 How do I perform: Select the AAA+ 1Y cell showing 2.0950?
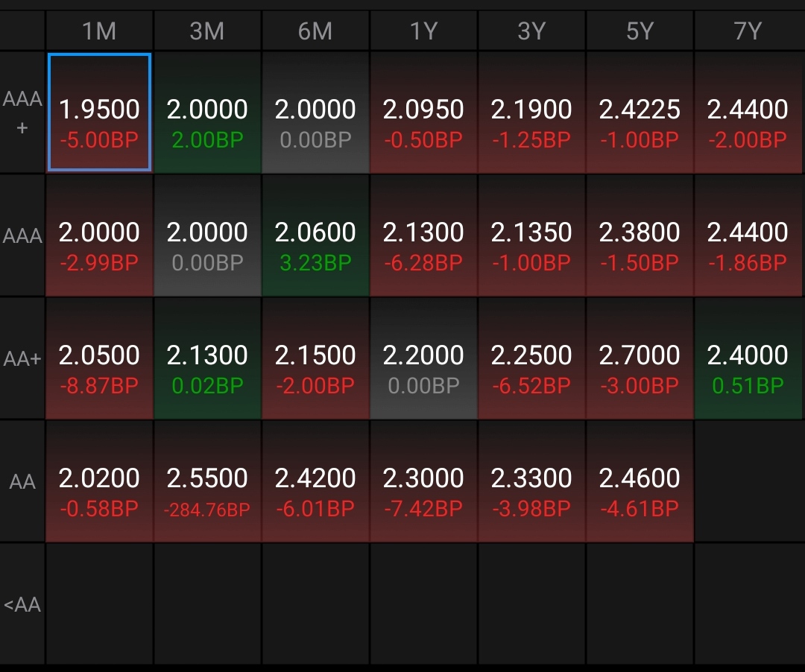pos(423,112)
